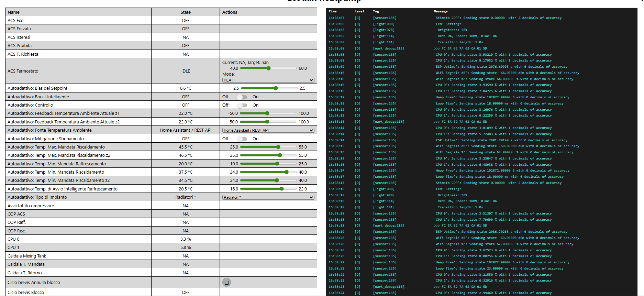
Task: Click the CPU 1 8.17952 % log message
Action: tap(493, 61)
